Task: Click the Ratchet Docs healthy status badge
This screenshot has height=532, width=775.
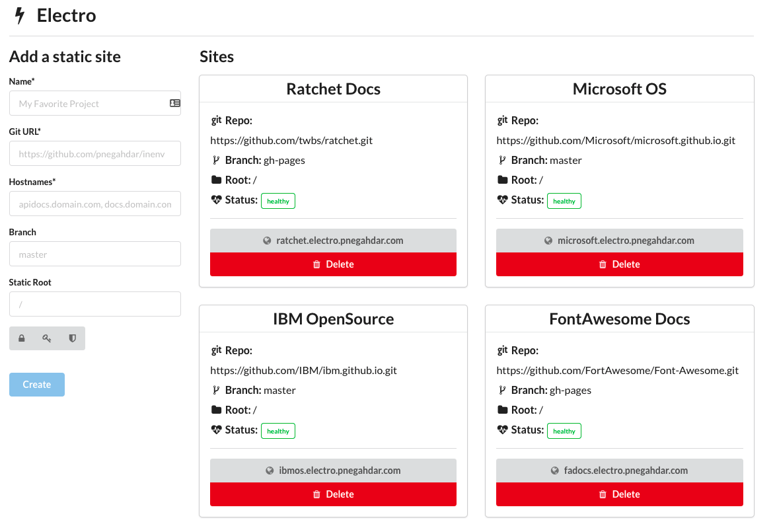Action: pyautogui.click(x=277, y=201)
